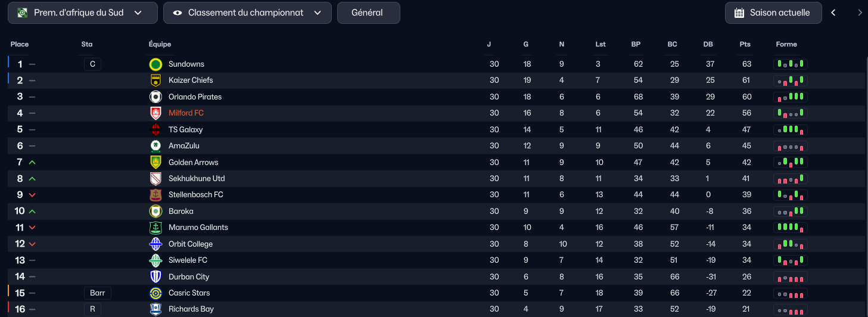
Task: Click the Golden Arrows club crest
Action: [155, 162]
